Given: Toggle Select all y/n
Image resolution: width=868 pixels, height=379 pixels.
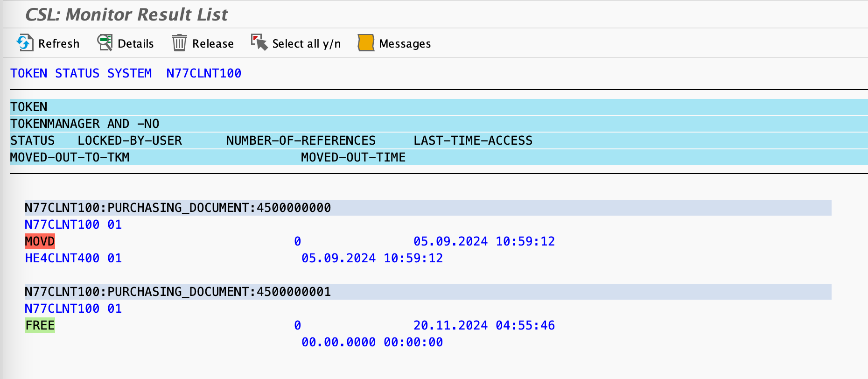Looking at the screenshot, I should 306,43.
